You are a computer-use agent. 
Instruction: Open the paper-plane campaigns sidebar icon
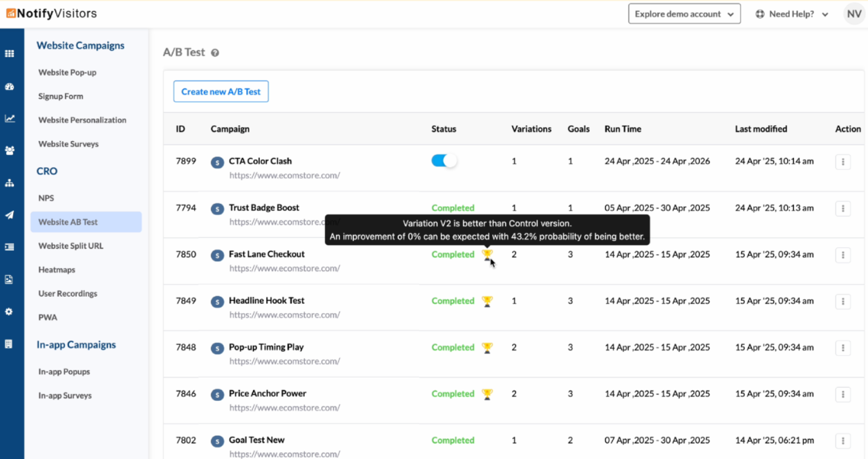9,215
